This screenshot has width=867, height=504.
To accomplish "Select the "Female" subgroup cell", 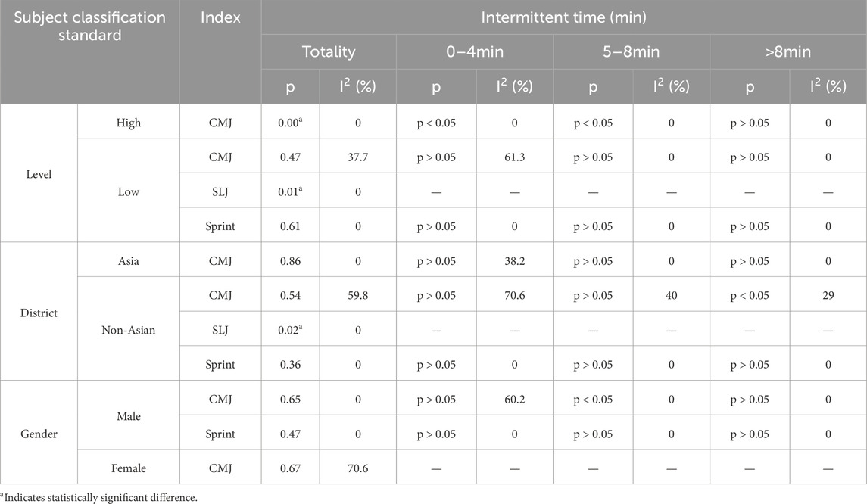I will tap(129, 469).
